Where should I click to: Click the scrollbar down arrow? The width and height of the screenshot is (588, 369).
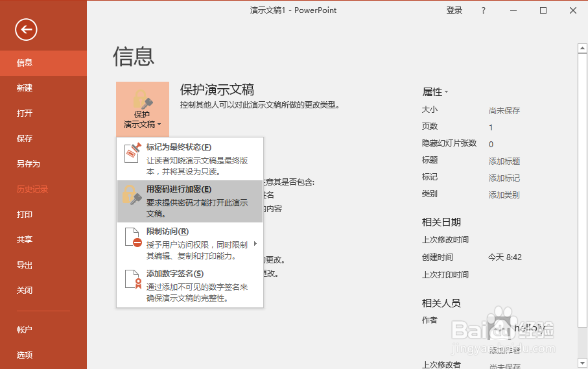click(582, 363)
